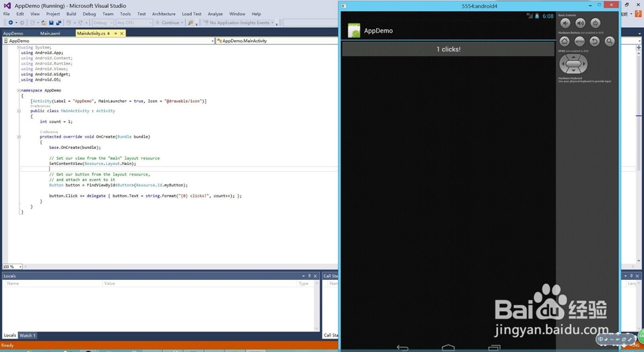
Task: Tap the Android back navigation key
Action: point(402,348)
